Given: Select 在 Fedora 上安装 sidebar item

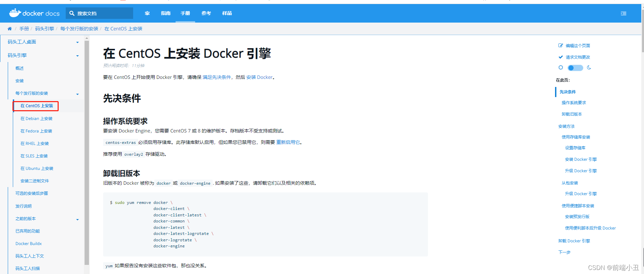Looking at the screenshot, I should 36,131.
